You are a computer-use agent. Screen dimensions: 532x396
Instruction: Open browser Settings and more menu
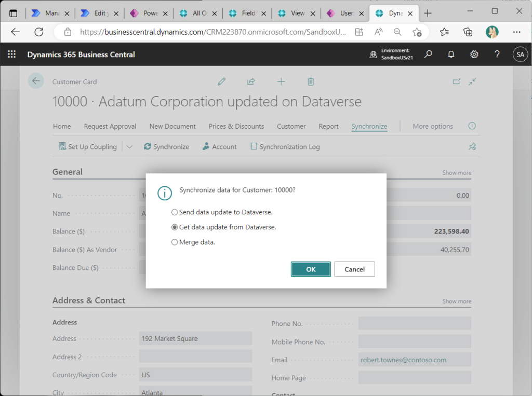pyautogui.click(x=516, y=32)
